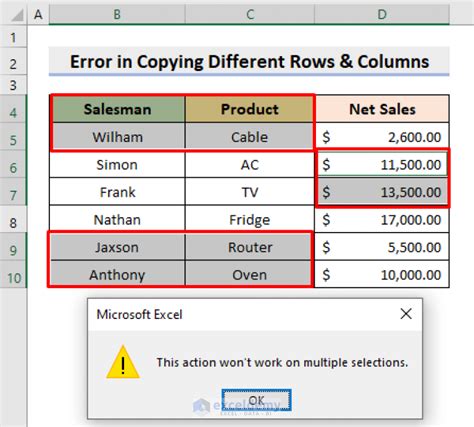Image resolution: width=474 pixels, height=427 pixels.
Task: Select column D header
Action: pyautogui.click(x=382, y=15)
